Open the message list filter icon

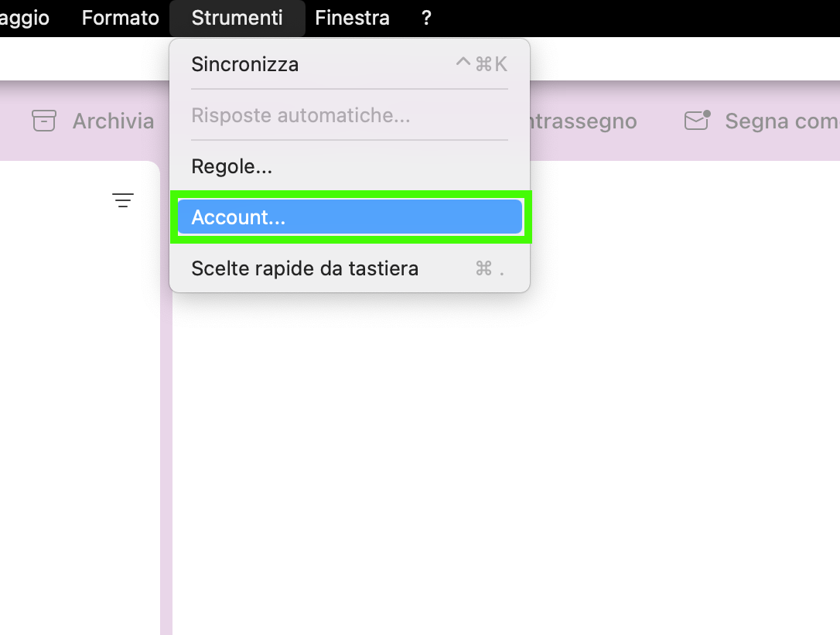click(x=123, y=200)
